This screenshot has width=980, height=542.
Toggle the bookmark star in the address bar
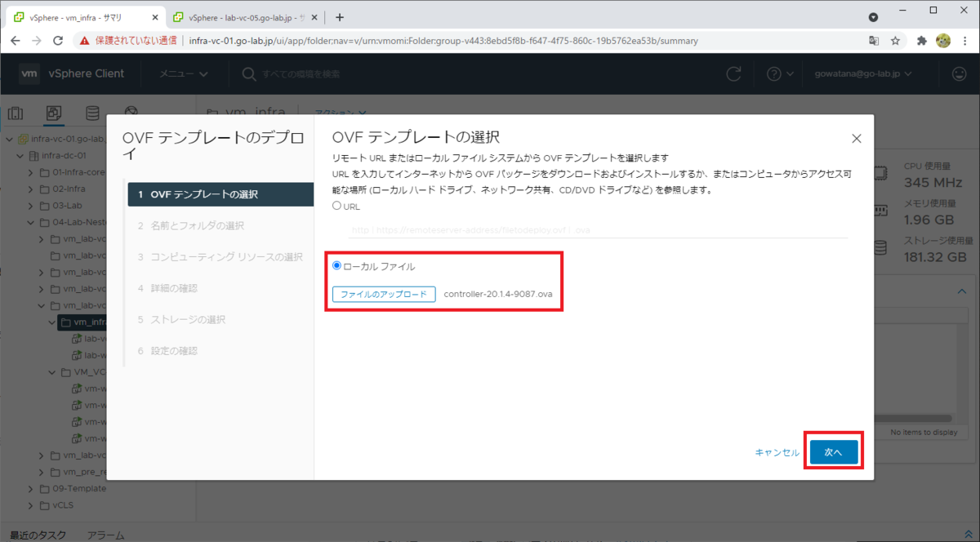pos(895,38)
